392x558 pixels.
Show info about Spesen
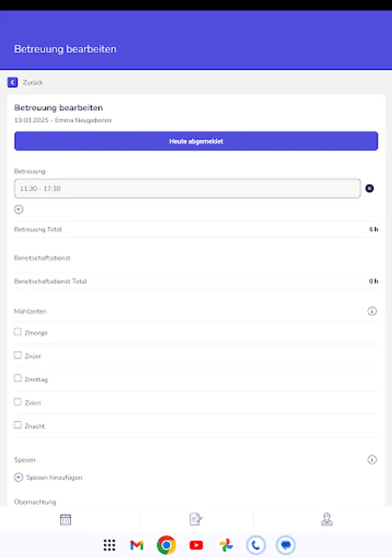tap(372, 459)
